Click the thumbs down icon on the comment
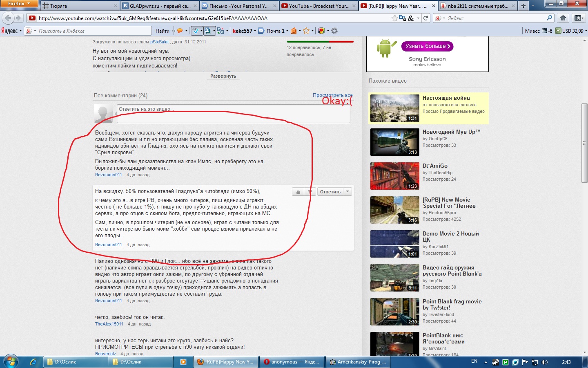This screenshot has width=588, height=368. coord(310,192)
